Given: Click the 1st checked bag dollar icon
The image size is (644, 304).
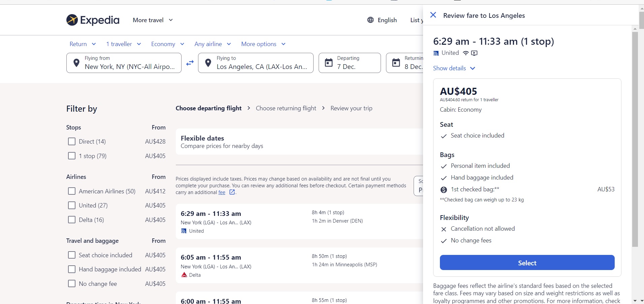Looking at the screenshot, I should tap(444, 190).
